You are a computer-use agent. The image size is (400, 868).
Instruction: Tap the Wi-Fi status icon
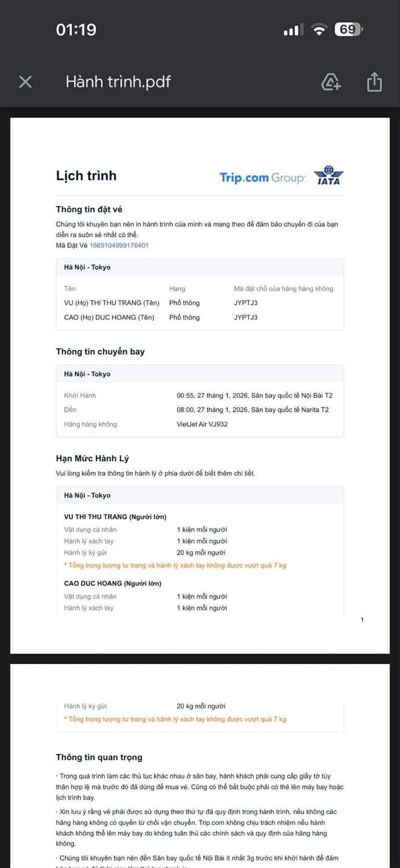(319, 30)
